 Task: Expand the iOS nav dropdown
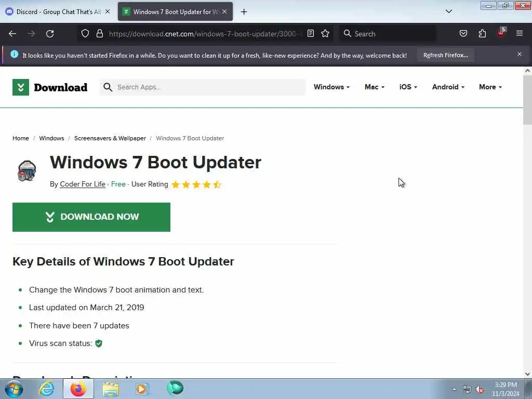(408, 87)
